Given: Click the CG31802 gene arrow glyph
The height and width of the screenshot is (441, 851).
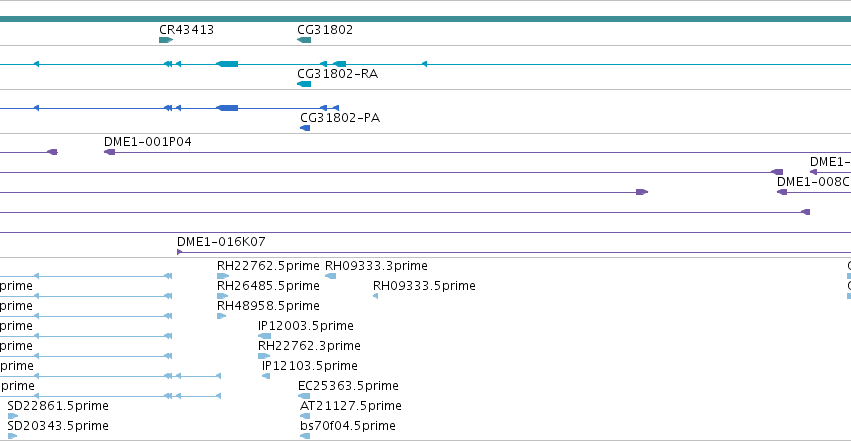Looking at the screenshot, I should (304, 40).
